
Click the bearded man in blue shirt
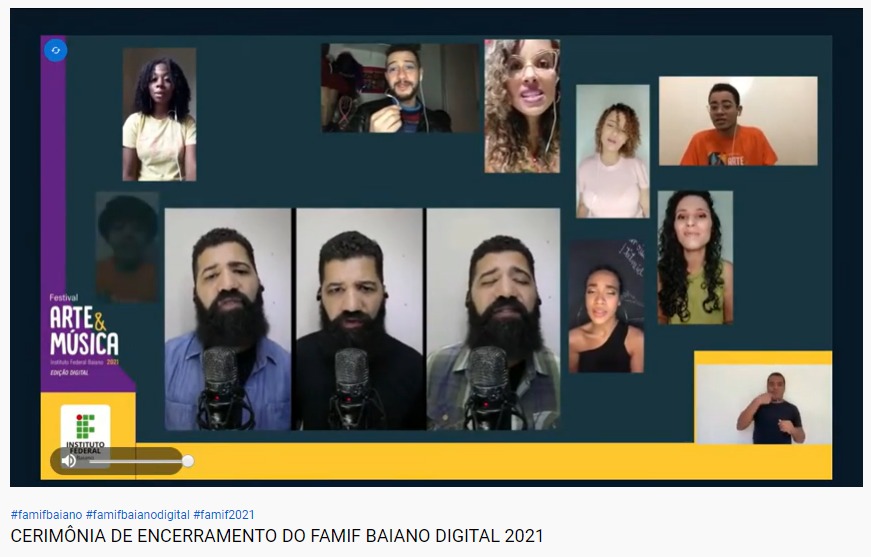coord(228,318)
